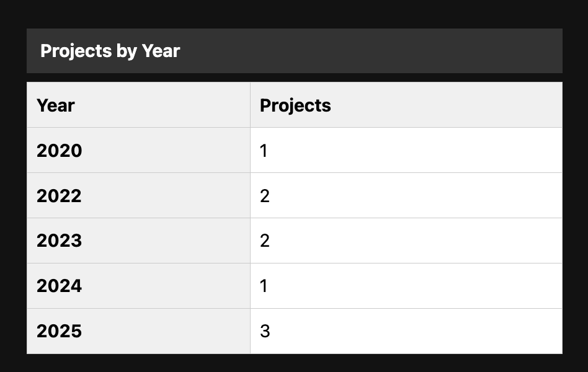Screen dimensions: 588x372
Task: Click the project count for 2020
Action: [264, 151]
